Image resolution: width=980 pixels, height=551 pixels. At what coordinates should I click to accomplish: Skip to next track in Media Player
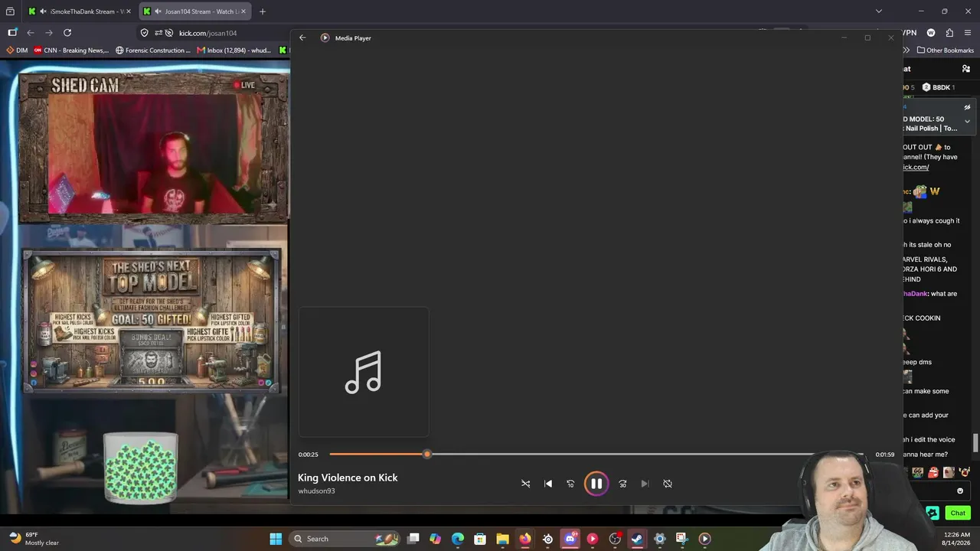pyautogui.click(x=645, y=484)
